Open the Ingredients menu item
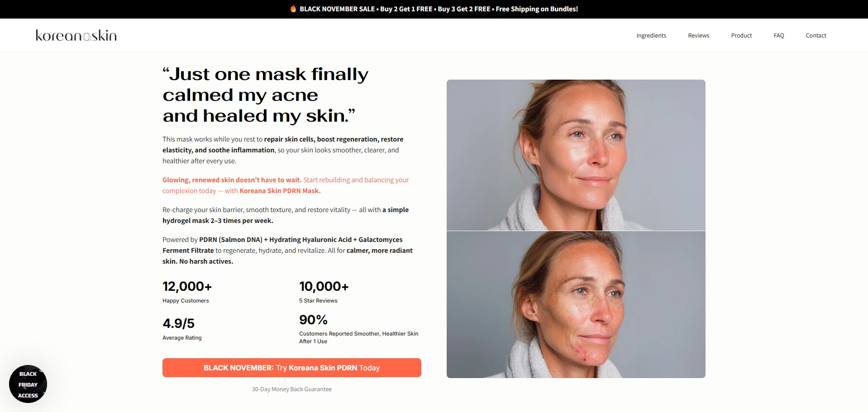The image size is (868, 412). pyautogui.click(x=651, y=35)
